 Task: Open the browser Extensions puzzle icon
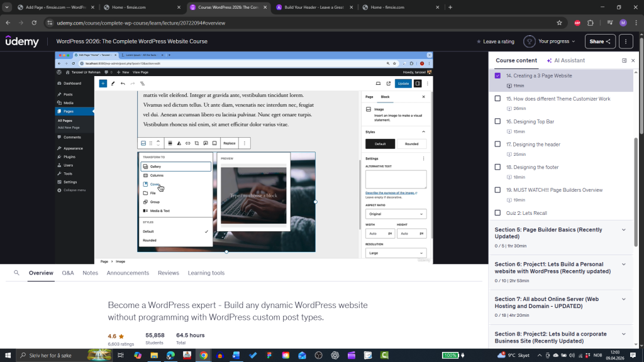coord(591,23)
